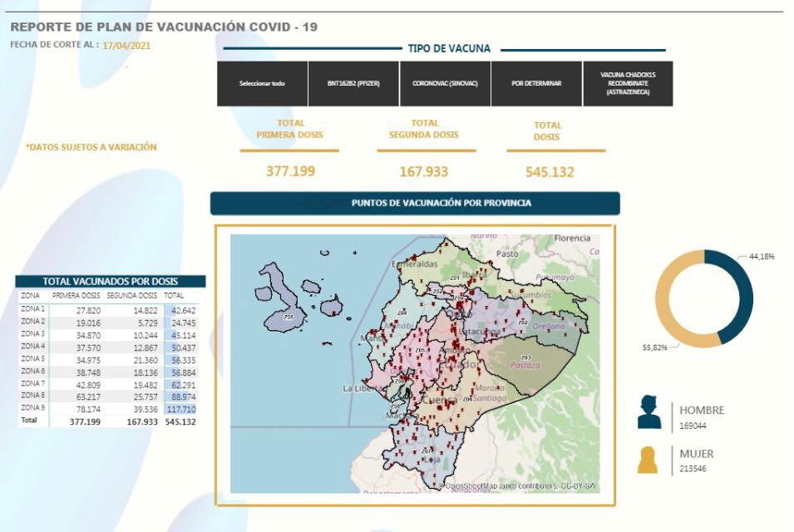Sort table by TOTAL column header

coord(174,295)
